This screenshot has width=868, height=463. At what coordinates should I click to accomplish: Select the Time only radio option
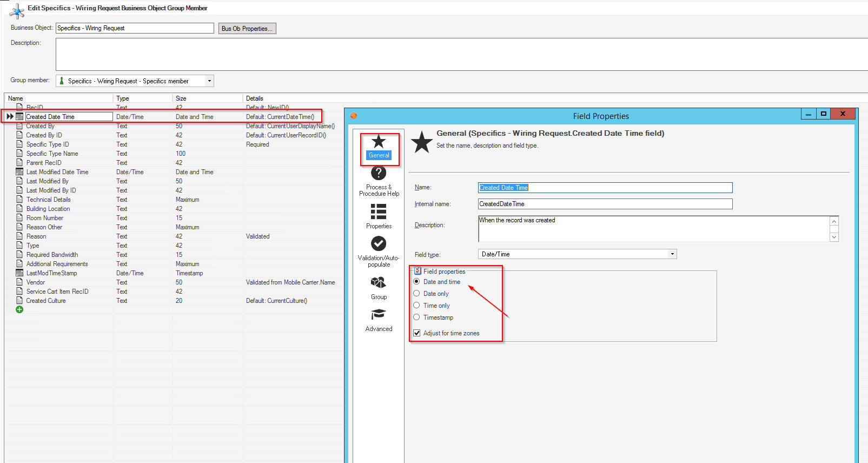click(x=416, y=305)
